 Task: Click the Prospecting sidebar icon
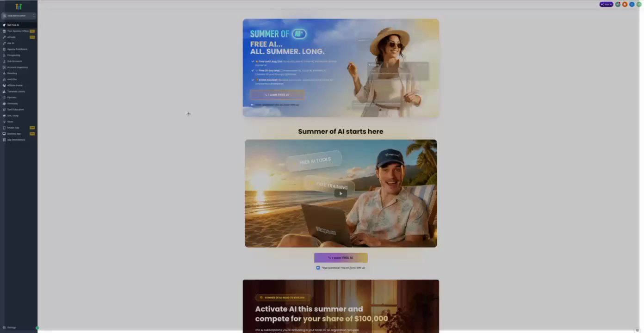(4, 55)
